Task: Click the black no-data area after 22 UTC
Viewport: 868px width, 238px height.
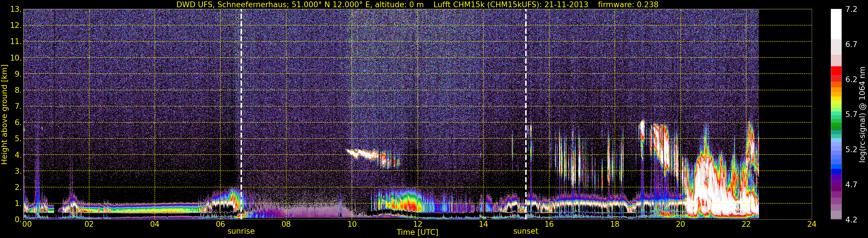Action: point(785,114)
